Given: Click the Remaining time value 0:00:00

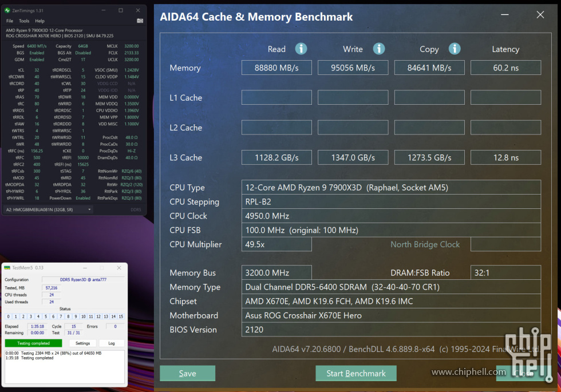Looking at the screenshot, I should click(37, 333).
